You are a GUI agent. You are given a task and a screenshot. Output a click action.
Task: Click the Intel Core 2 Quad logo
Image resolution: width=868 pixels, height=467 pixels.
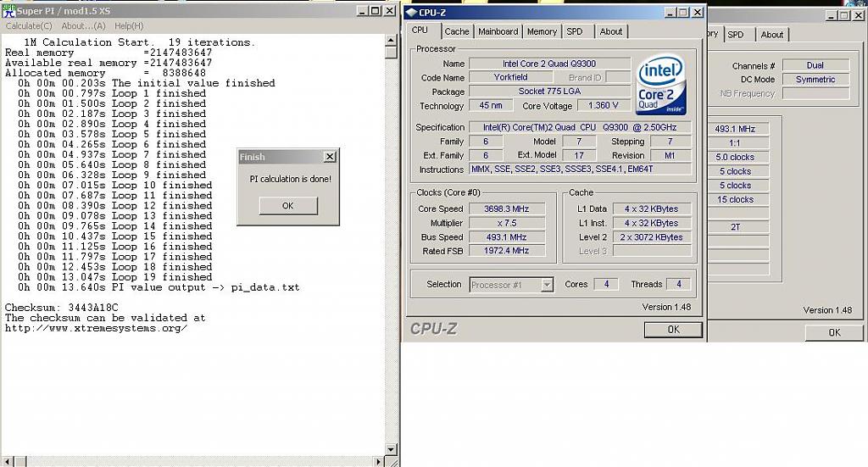[x=661, y=85]
